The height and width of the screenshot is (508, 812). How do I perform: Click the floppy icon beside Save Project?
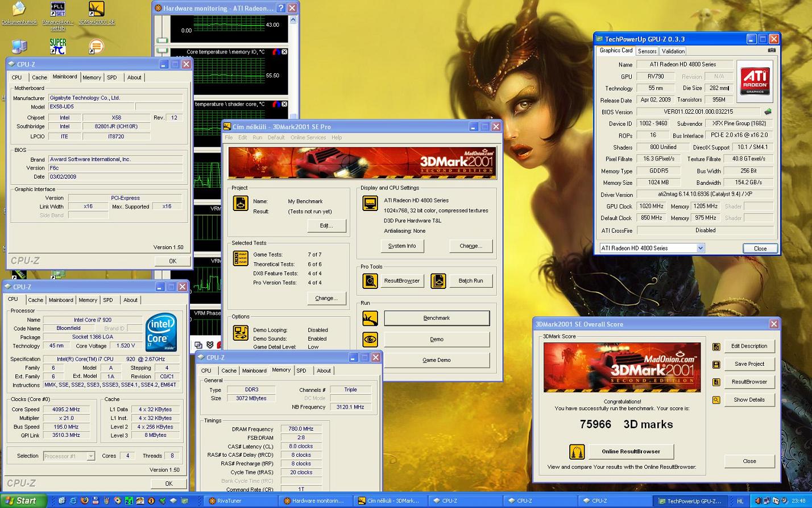click(716, 364)
